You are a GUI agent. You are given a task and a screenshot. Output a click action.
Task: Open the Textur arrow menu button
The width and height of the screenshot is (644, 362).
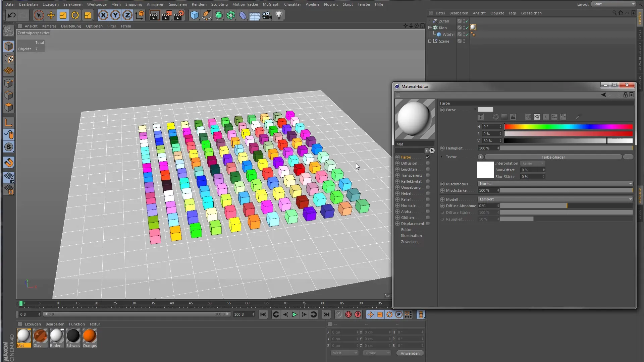[x=480, y=157]
